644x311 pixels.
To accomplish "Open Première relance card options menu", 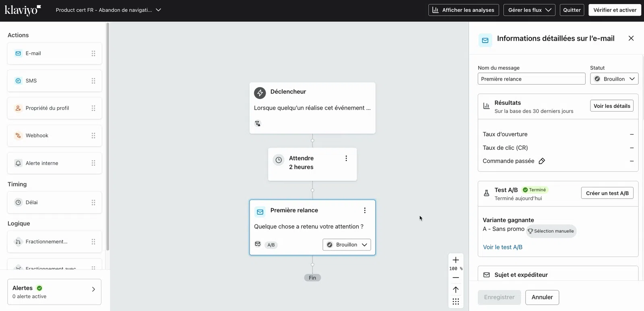I will [x=365, y=210].
